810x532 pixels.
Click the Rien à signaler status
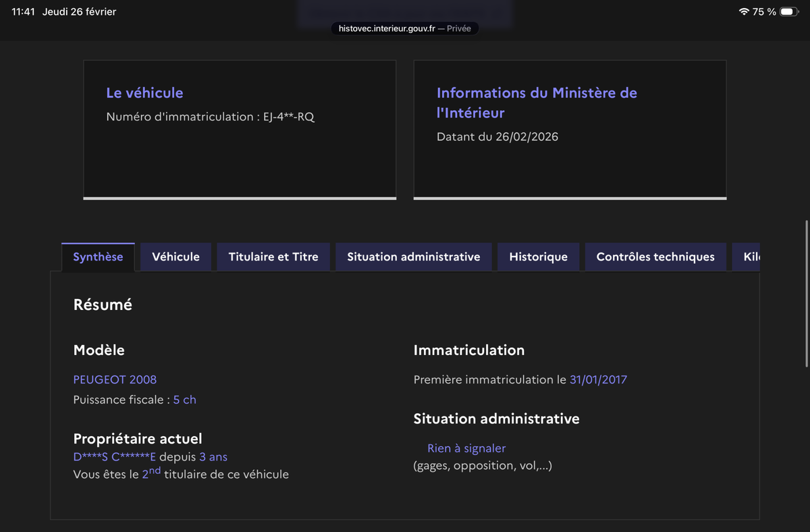point(466,448)
